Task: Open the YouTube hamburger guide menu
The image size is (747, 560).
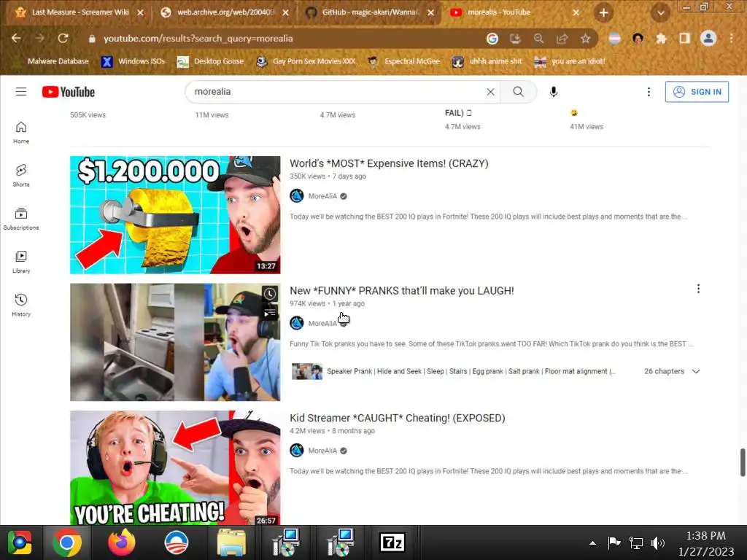Action: 21,91
